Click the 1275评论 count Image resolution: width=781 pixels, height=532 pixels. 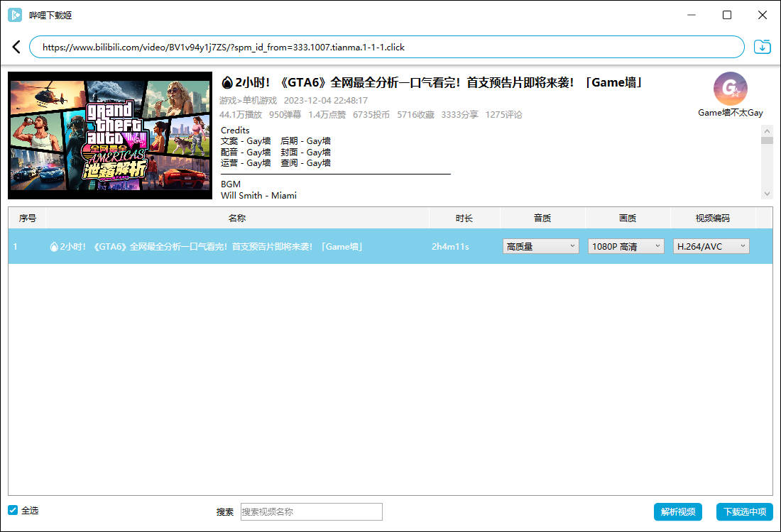(x=504, y=114)
